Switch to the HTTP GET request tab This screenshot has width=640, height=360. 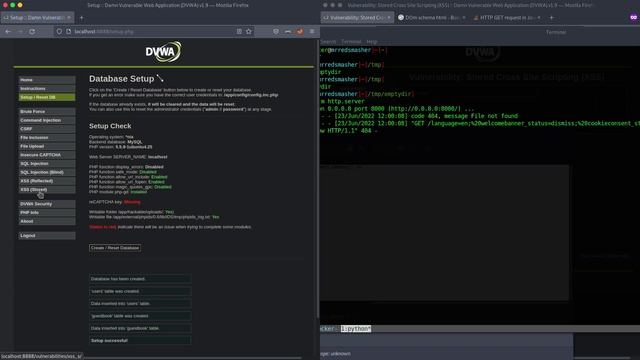[x=507, y=18]
